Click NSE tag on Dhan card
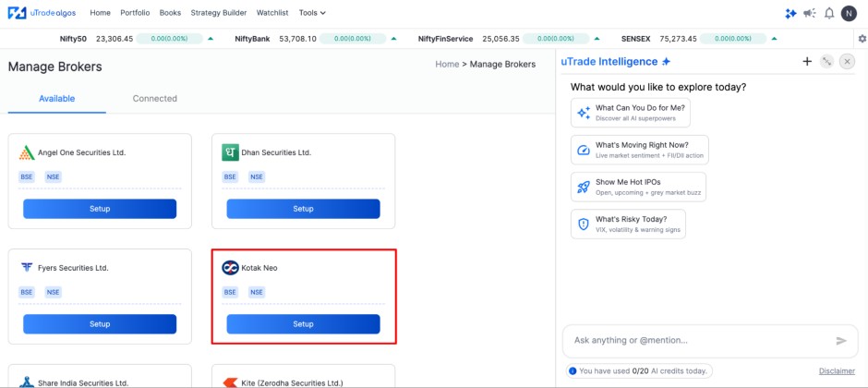This screenshot has width=868, height=388. [257, 177]
